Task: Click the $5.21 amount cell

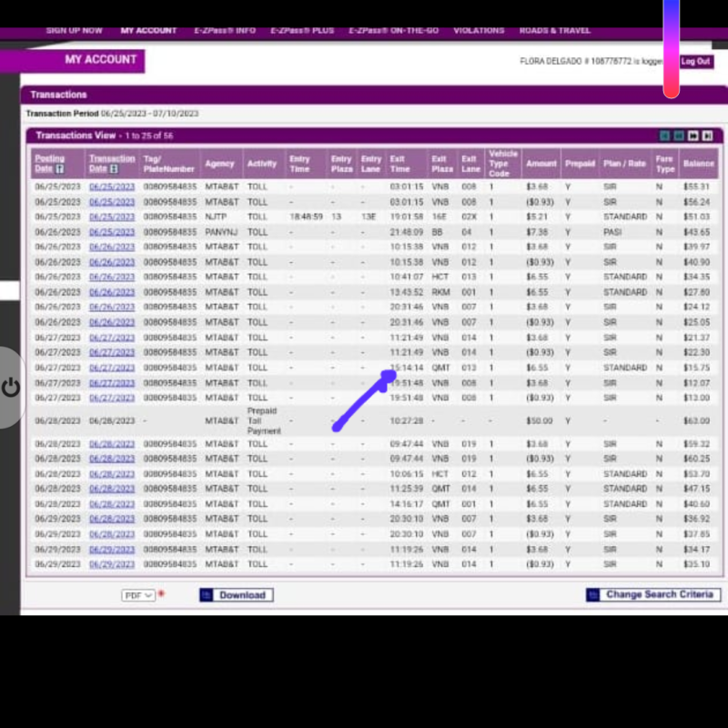Action: [x=537, y=217]
